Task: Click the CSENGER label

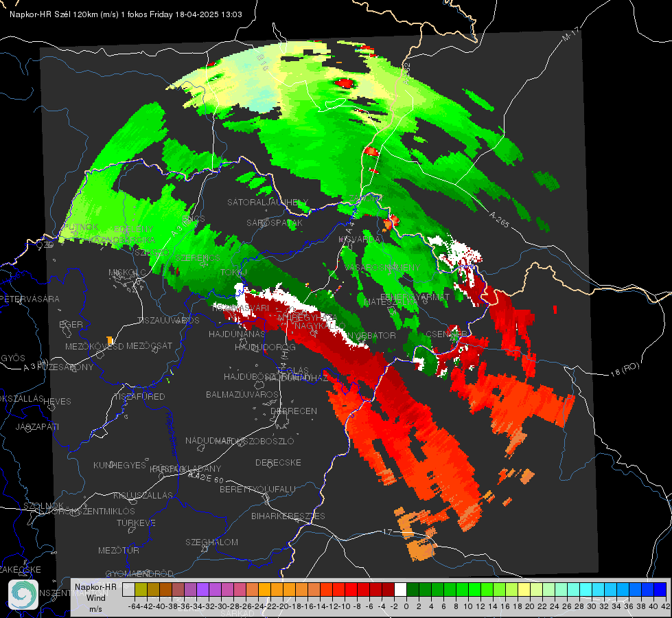Action: [446, 334]
